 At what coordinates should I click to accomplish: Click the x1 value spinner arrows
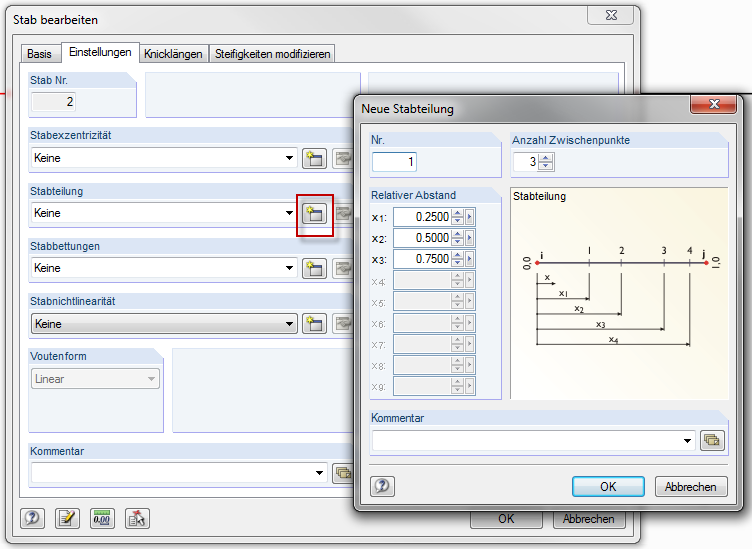tap(458, 217)
